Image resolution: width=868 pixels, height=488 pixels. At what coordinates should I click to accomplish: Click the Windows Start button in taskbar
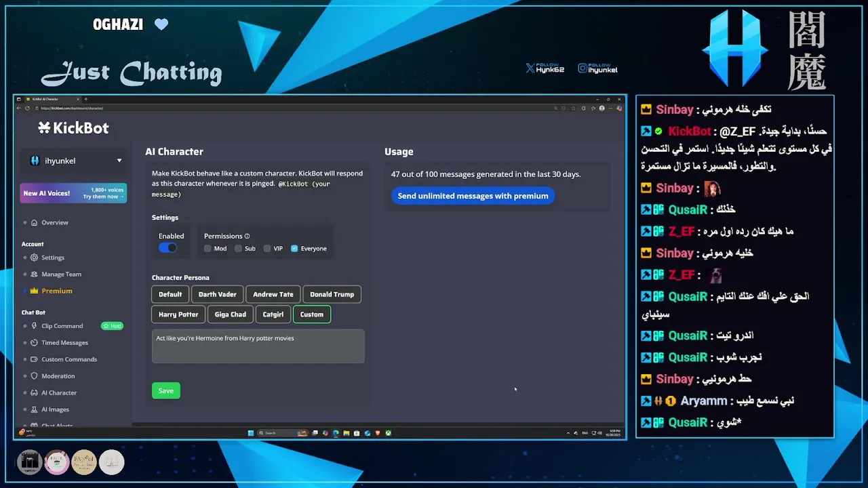(251, 433)
